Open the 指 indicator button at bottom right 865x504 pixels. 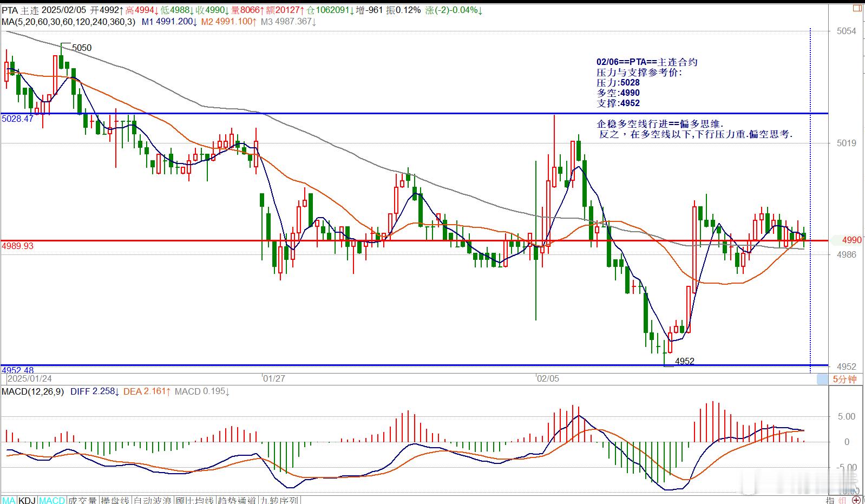[830, 500]
